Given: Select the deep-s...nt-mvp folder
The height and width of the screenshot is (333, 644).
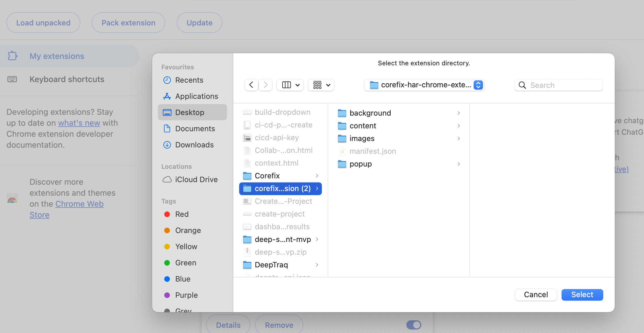Looking at the screenshot, I should click(281, 239).
